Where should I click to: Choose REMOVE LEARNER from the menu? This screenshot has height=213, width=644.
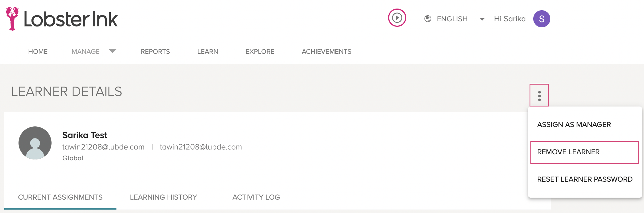(x=584, y=152)
